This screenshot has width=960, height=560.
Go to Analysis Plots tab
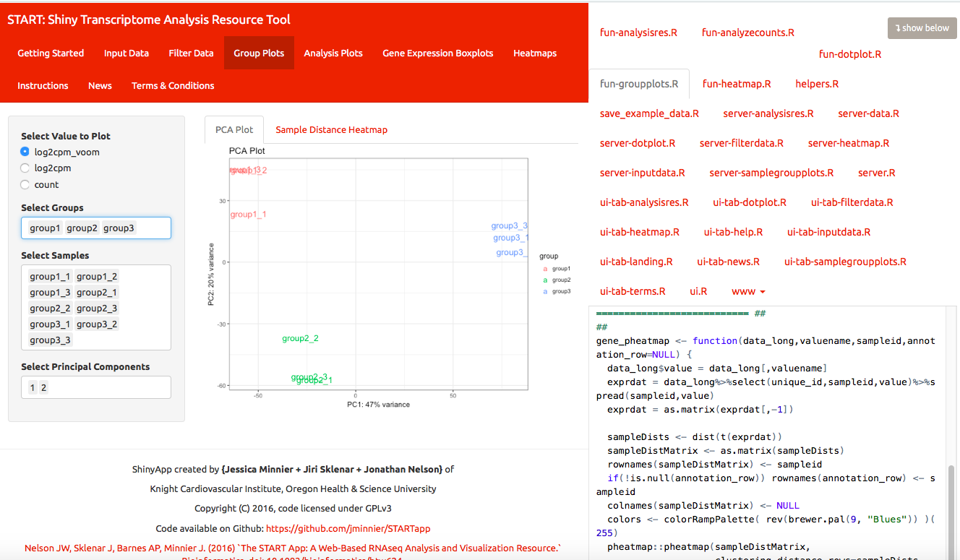(333, 53)
